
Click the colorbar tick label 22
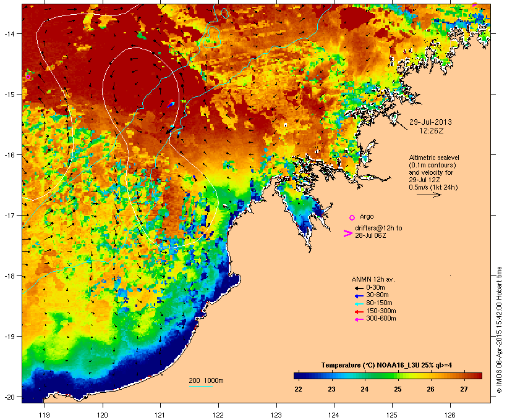[x=298, y=389]
